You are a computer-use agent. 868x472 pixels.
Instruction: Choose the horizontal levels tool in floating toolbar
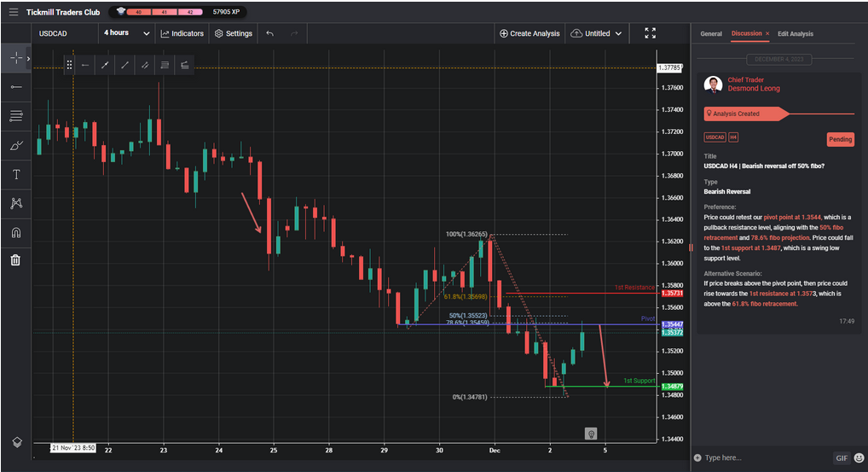point(165,65)
